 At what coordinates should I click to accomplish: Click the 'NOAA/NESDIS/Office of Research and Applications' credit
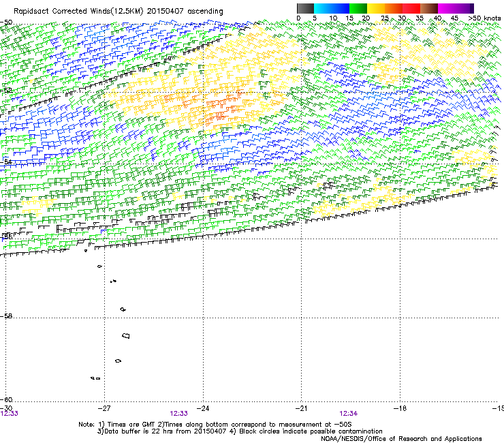[401, 439]
